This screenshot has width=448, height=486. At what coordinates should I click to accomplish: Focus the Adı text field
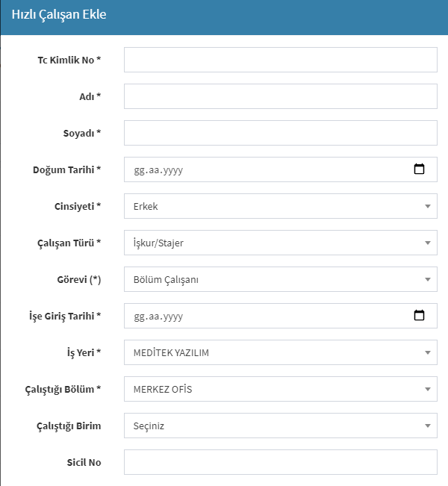click(x=281, y=96)
